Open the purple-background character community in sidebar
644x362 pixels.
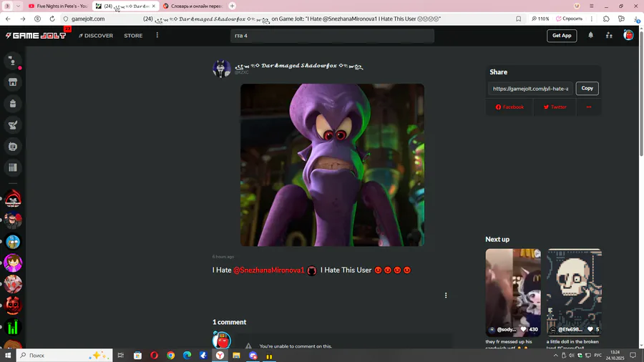tap(13, 263)
